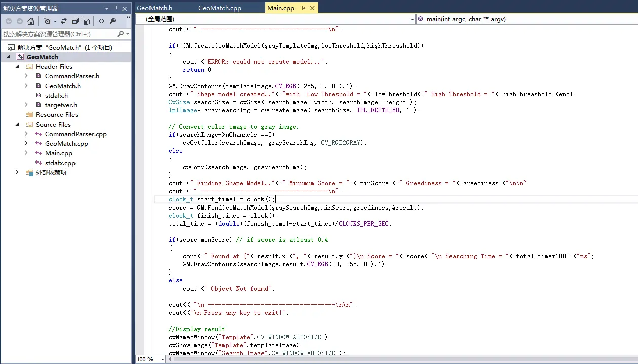Image resolution: width=638 pixels, height=364 pixels.
Task: Select stdafx.cpp in Source Files
Action: [x=60, y=163]
